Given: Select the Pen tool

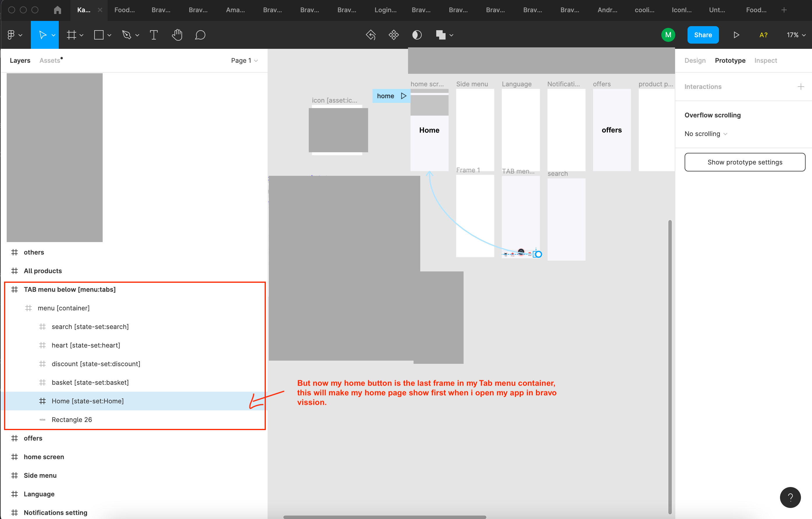Looking at the screenshot, I should click(127, 35).
